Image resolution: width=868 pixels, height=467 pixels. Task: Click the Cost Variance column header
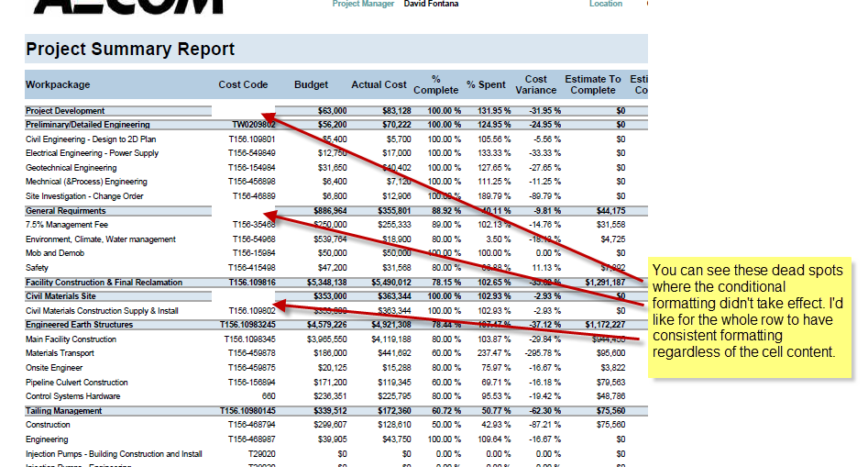[536, 84]
